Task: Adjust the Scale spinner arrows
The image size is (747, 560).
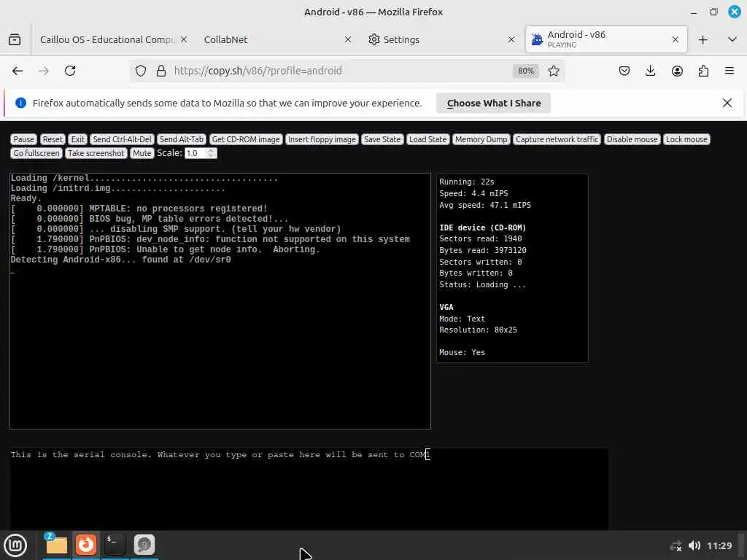Action: click(x=212, y=153)
